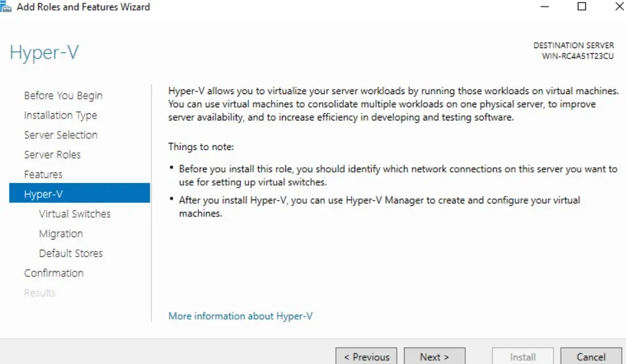Go to the Migration sub-step
Image resolution: width=626 pixels, height=364 pixels.
[61, 234]
